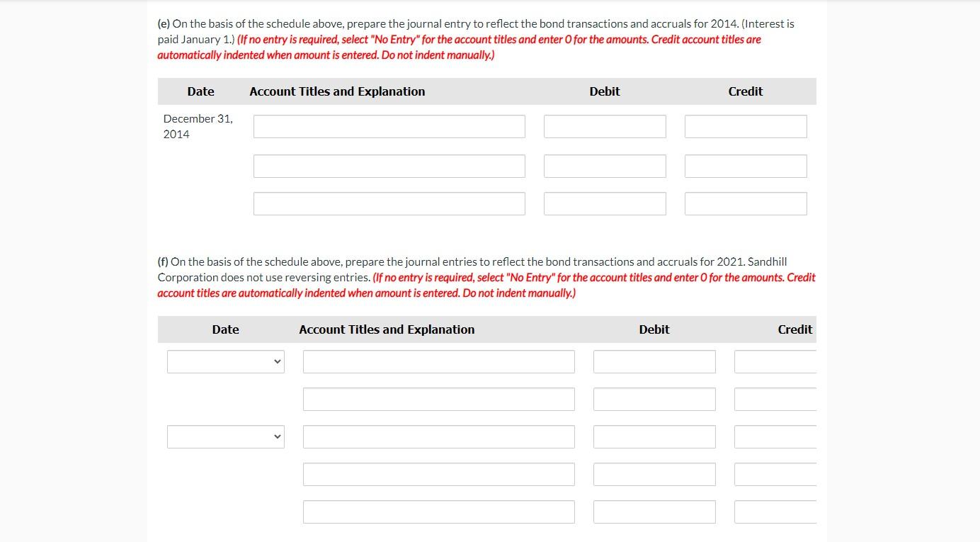Click the first account title field in part (f)
This screenshot has height=542, width=980.
[x=438, y=361]
